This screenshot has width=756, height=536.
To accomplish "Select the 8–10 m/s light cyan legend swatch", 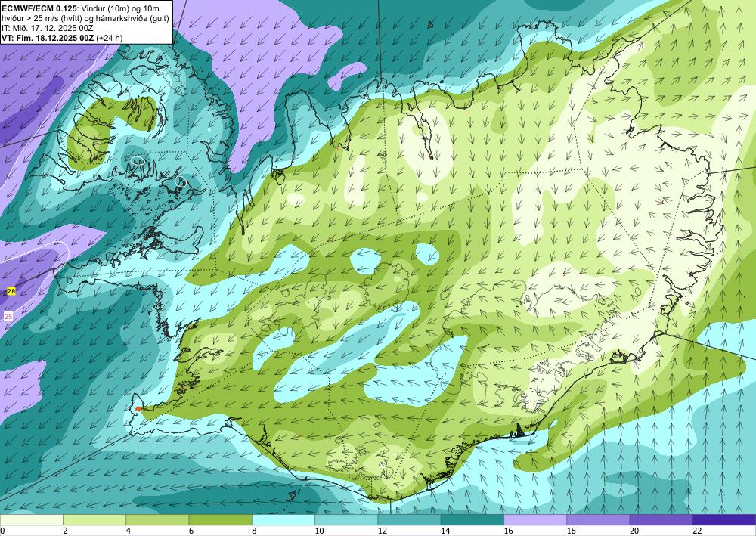I will [283, 519].
